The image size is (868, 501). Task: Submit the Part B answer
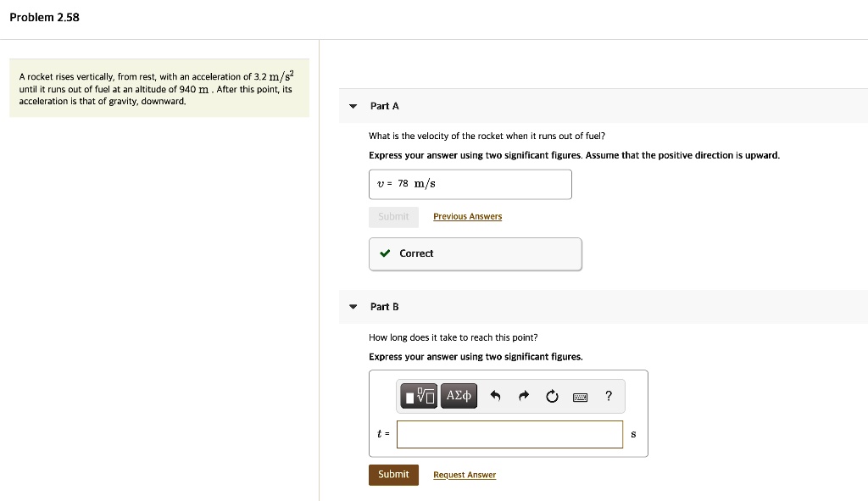pos(393,475)
